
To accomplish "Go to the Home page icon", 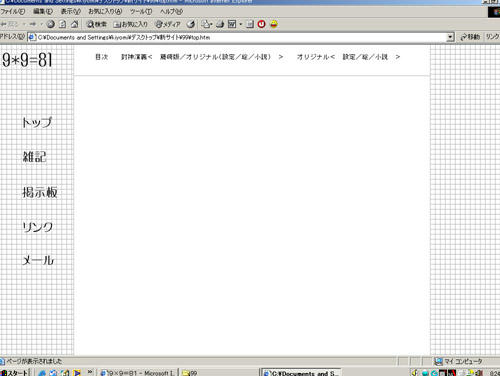I will coord(75,24).
